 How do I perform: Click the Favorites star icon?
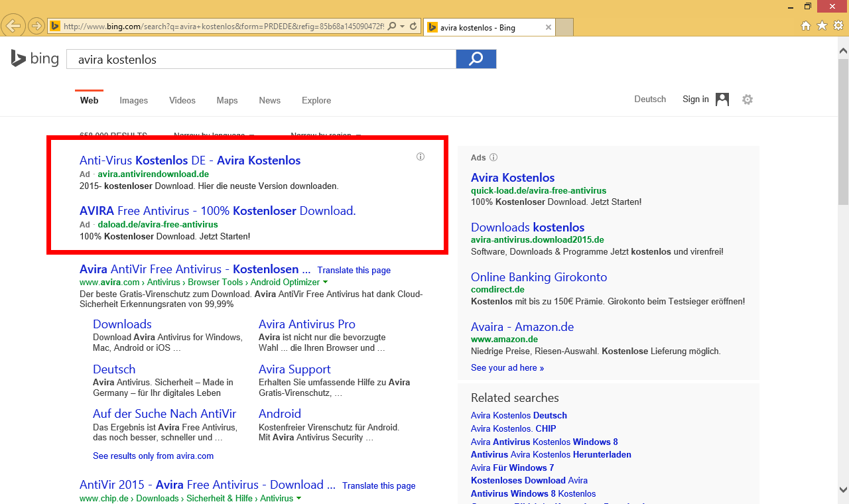point(822,26)
